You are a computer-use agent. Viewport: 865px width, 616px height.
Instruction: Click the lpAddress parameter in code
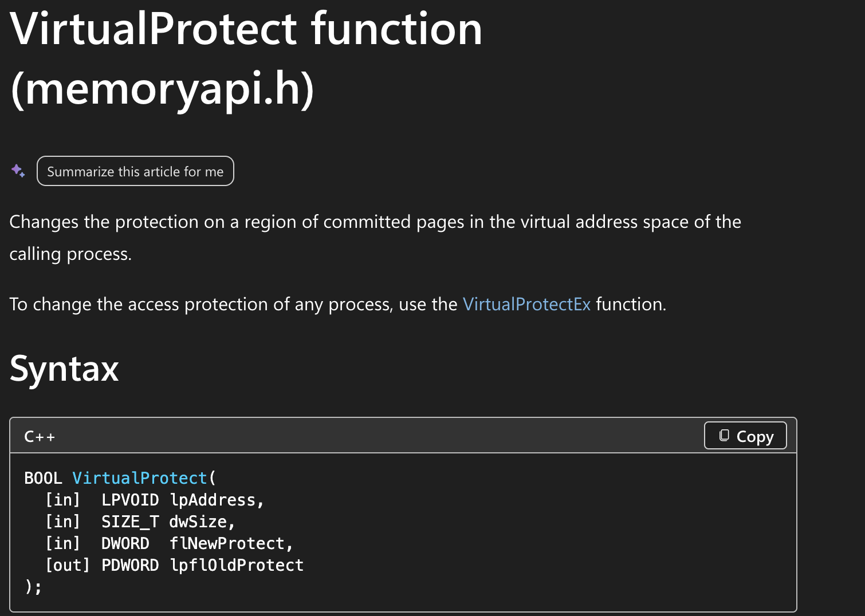213,500
